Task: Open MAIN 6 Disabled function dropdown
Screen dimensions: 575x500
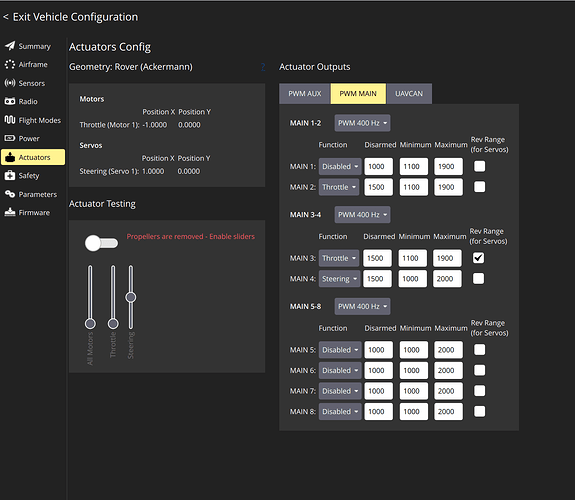Action: click(x=340, y=371)
